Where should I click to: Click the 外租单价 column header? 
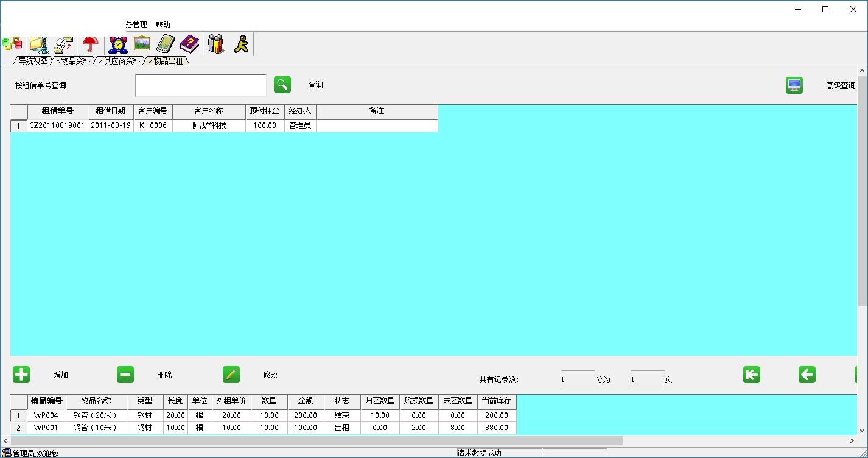tap(231, 401)
